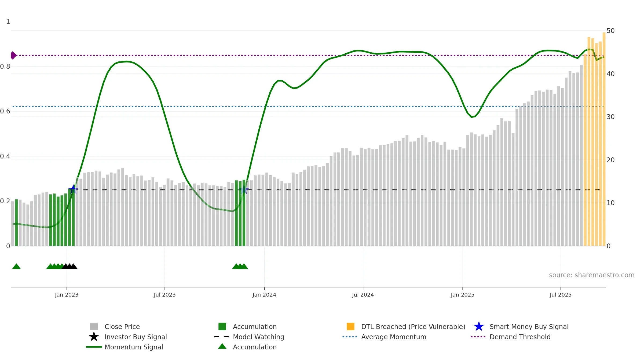Viewport: 644px width, 362px height.
Task: Toggle Average Momentum legend entry
Action: [x=393, y=337]
